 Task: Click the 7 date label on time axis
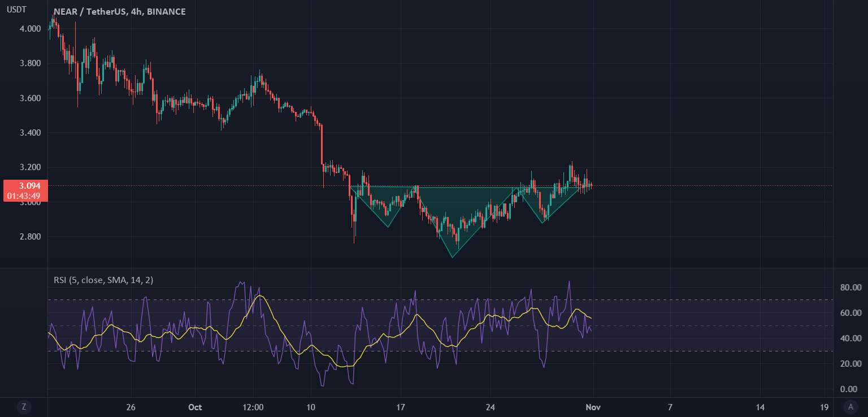670,407
